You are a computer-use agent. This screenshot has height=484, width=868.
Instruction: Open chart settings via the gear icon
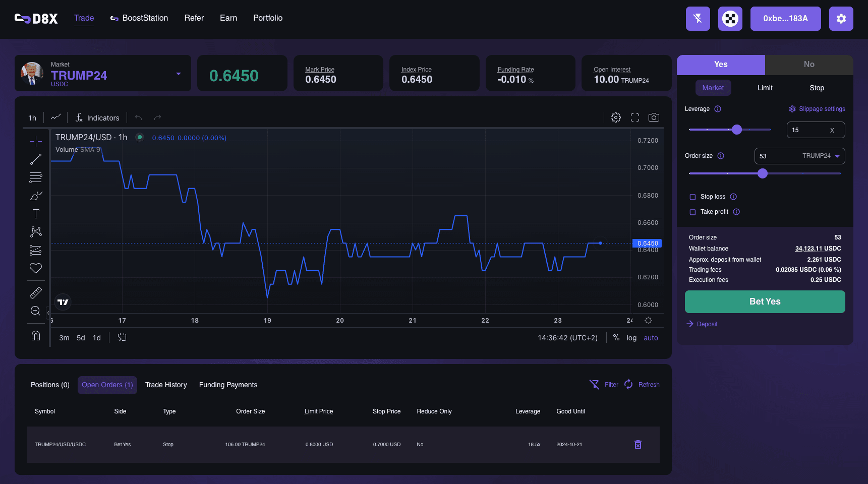point(615,117)
